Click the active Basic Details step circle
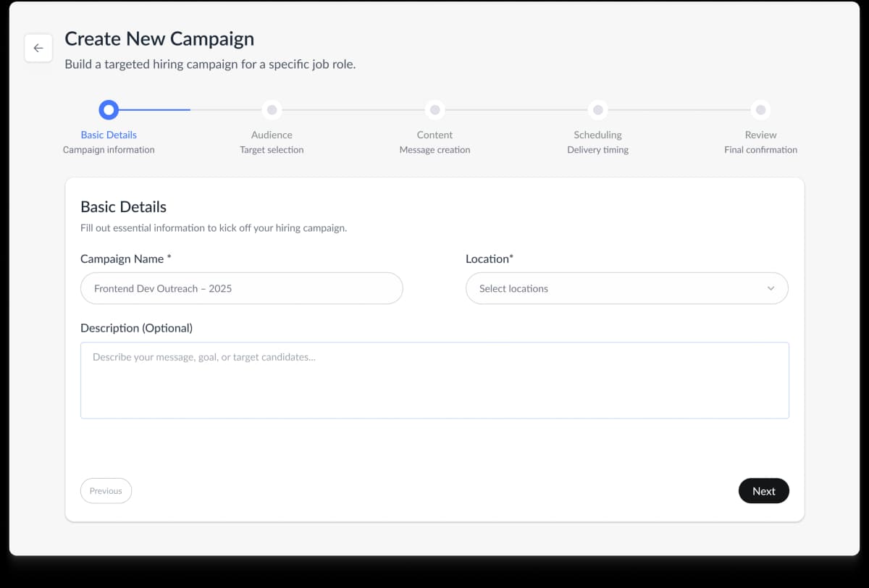 coord(109,109)
